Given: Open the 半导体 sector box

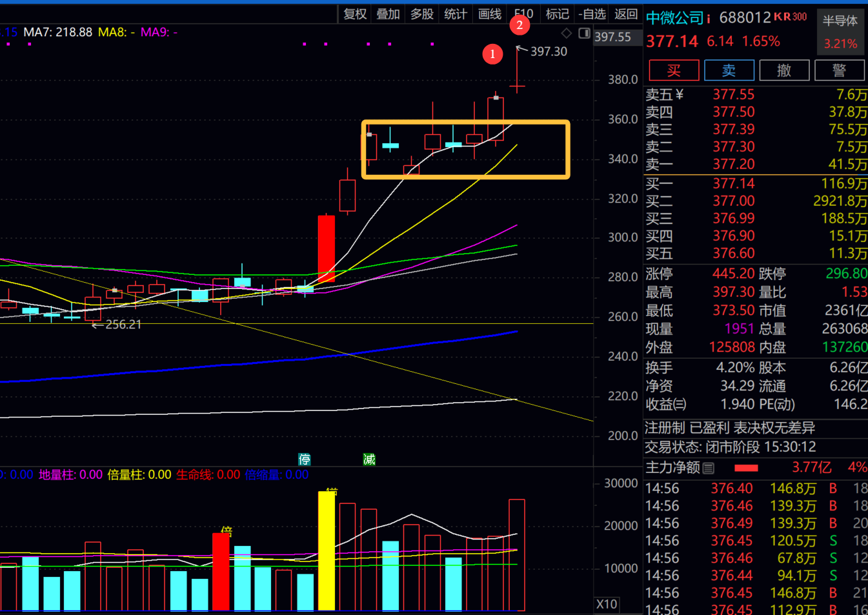Looking at the screenshot, I should point(840,32).
